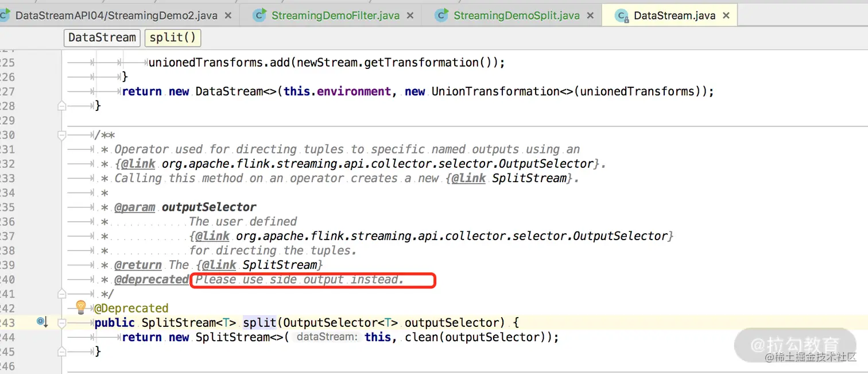
Task: Click the split() breadcrumb
Action: 173,37
